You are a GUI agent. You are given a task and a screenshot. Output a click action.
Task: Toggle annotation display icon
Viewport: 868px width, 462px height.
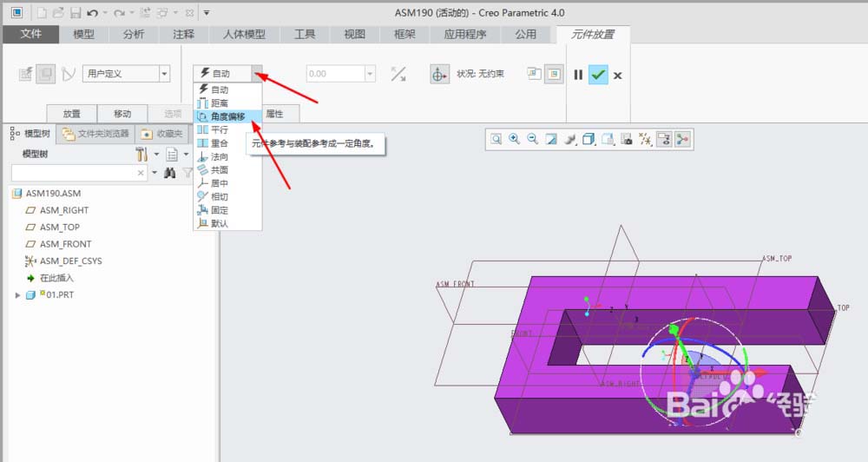point(664,139)
